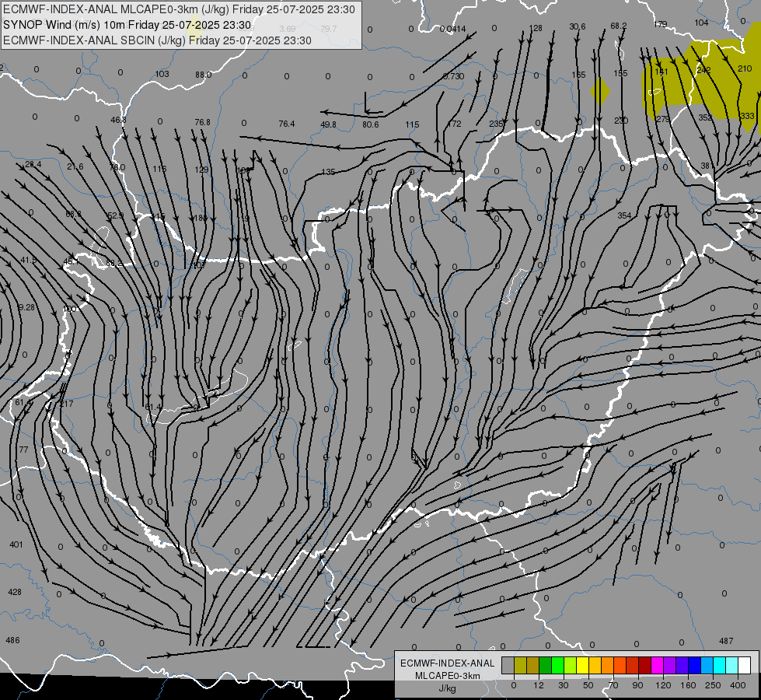Viewport: 761px width, 700px height.
Task: Click the dark red legend swatch after 90
Action: click(x=645, y=665)
